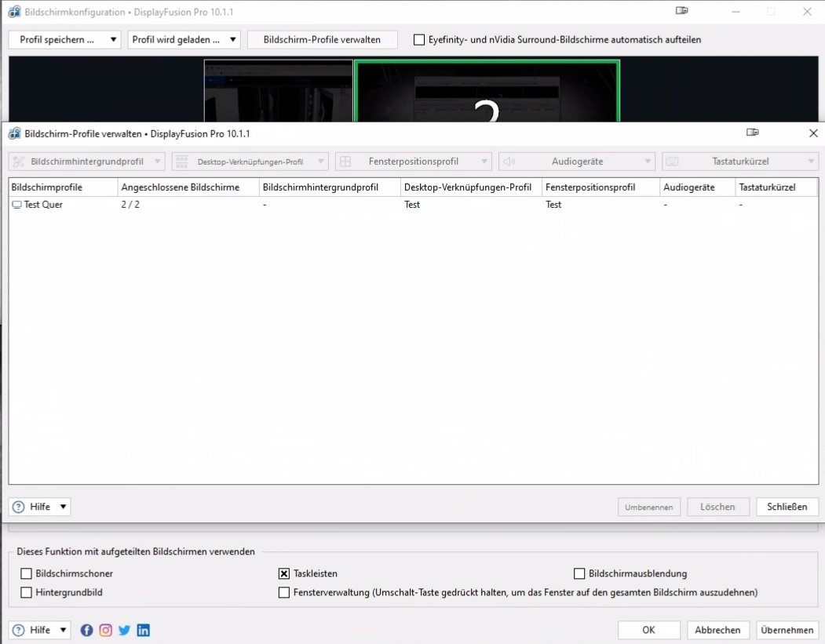
Task: Open the Tastaturkürzel dropdown button
Action: pyautogui.click(x=739, y=162)
